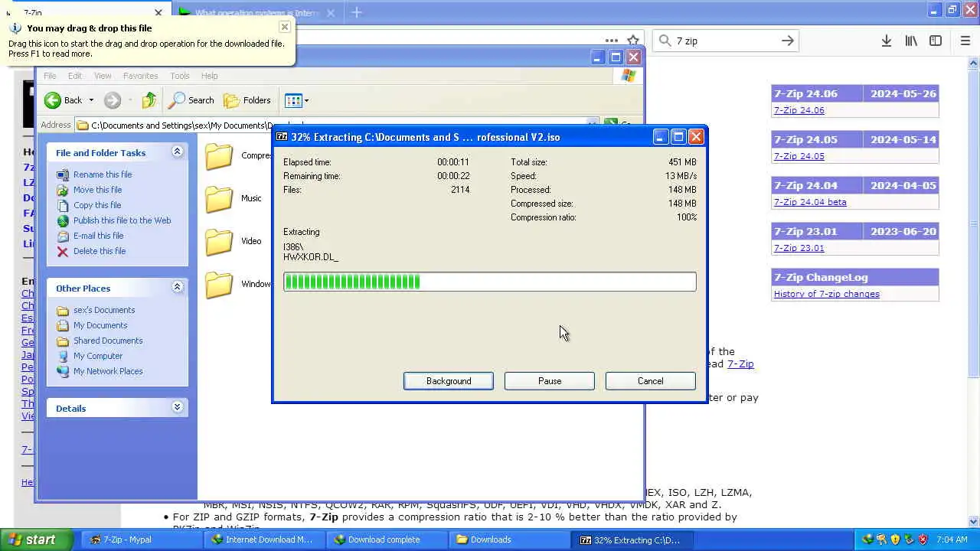Close the 7-Zip browser tab
Screen dimensions: 980x551
pos(158,13)
